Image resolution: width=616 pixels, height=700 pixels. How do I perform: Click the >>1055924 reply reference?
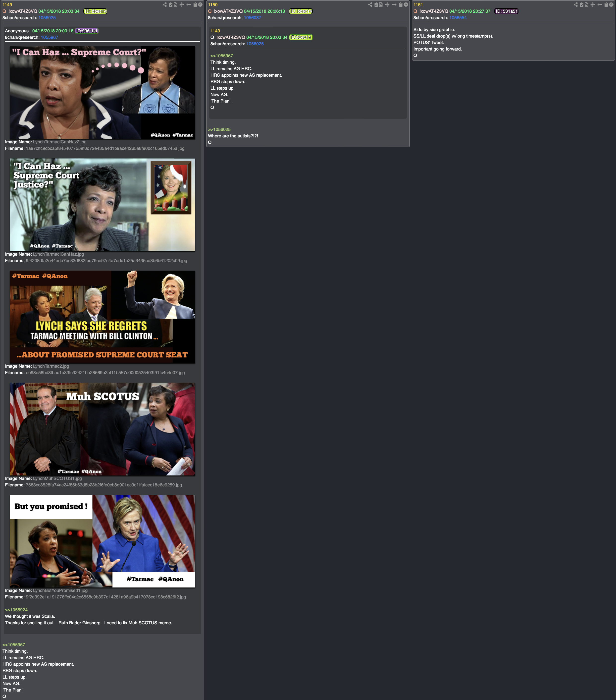click(x=16, y=610)
